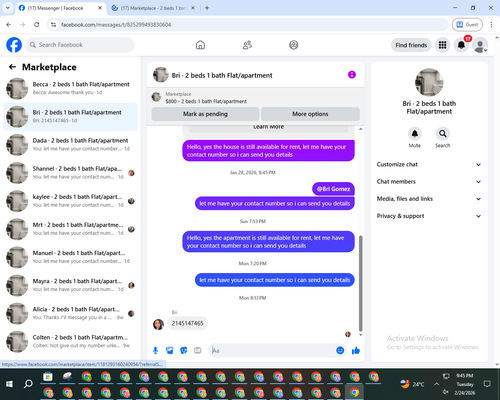Open the $800 Marketplace listing link

tap(206, 101)
